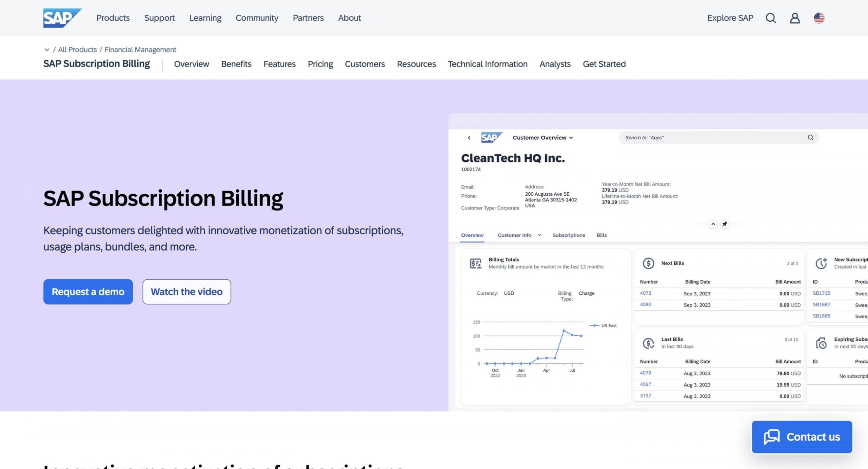Open bill number 3757
This screenshot has height=469, width=868.
tap(645, 396)
